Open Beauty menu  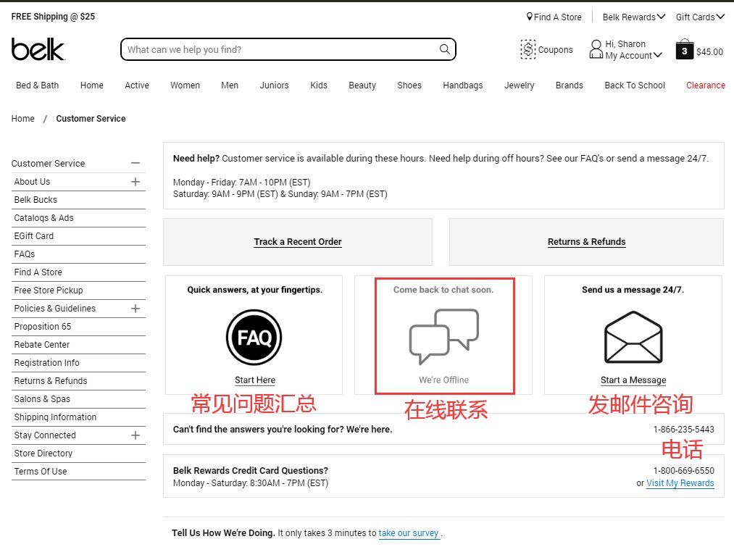[x=362, y=85]
